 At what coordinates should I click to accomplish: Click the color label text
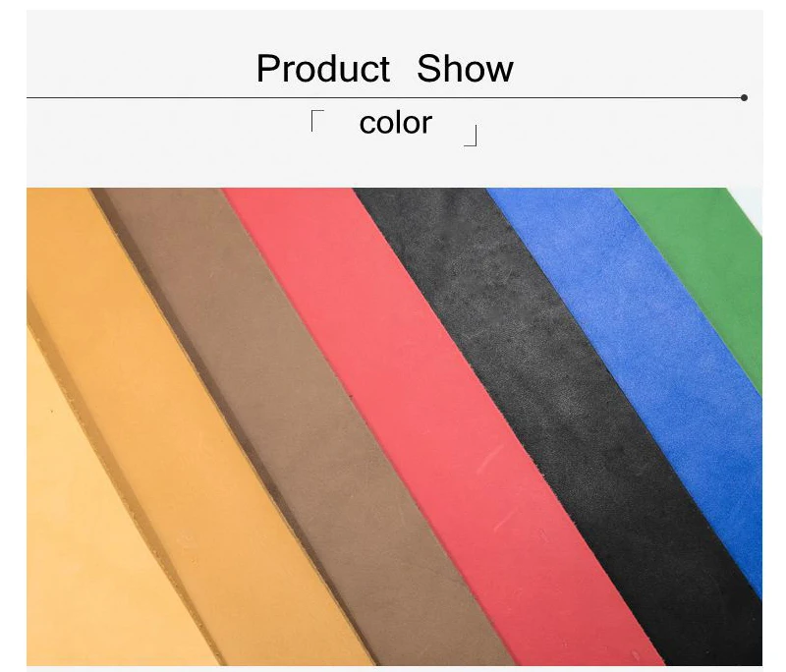click(x=396, y=123)
